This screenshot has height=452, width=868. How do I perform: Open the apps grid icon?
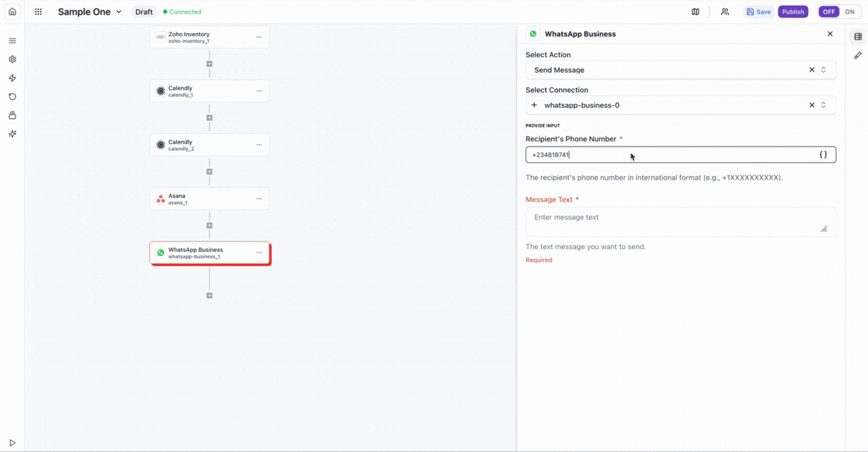click(x=38, y=11)
